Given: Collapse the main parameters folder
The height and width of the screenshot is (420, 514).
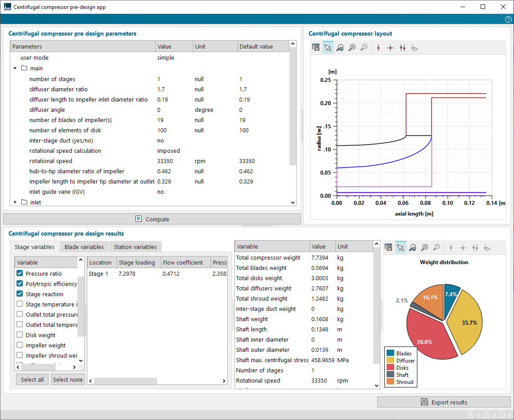Looking at the screenshot, I should click(15, 69).
